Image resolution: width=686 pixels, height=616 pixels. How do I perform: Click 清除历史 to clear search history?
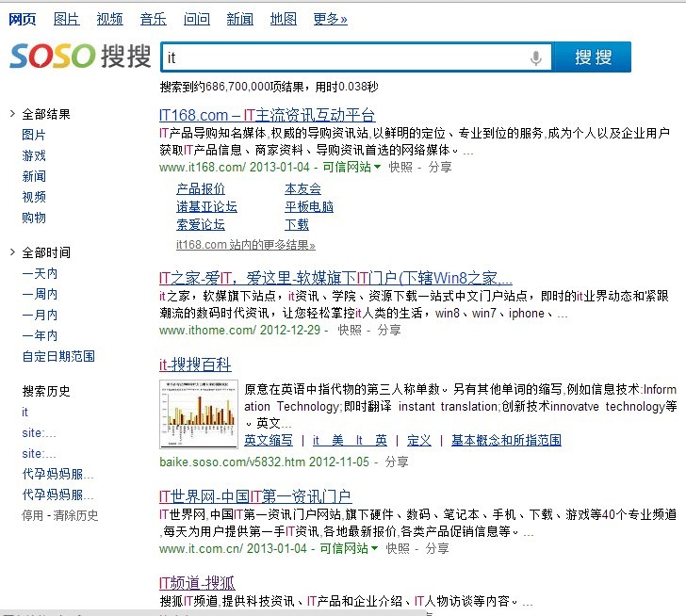[x=75, y=515]
